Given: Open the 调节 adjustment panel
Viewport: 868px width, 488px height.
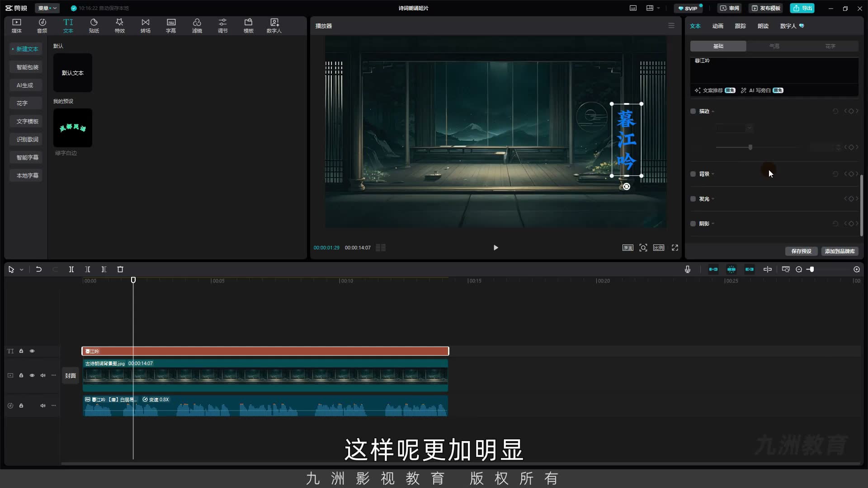Looking at the screenshot, I should [x=223, y=26].
